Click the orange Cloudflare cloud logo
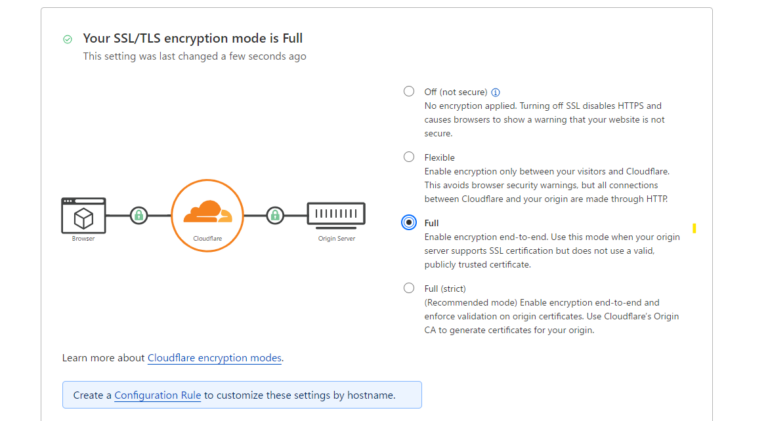Viewport: 768px width, 421px height. (x=207, y=211)
